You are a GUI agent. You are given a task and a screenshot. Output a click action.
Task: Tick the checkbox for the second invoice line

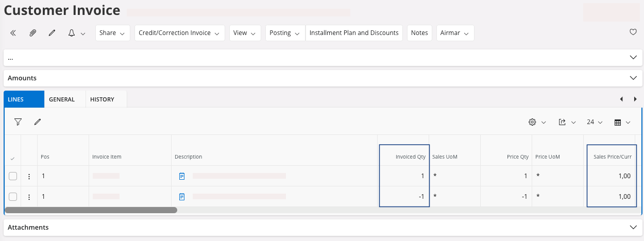tap(13, 197)
